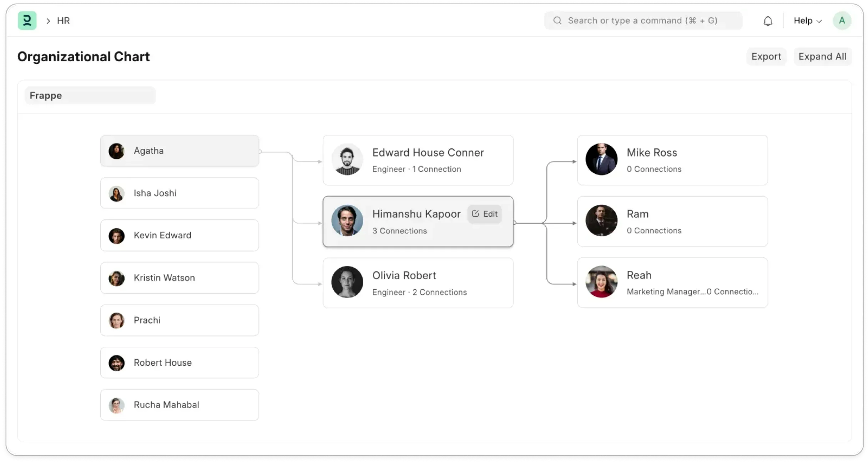Click the user avatar A

pos(842,21)
